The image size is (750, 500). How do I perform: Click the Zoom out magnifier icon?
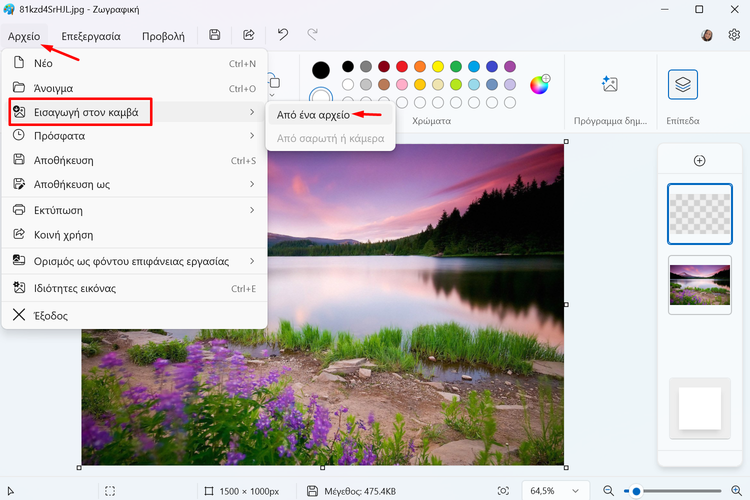[608, 490]
